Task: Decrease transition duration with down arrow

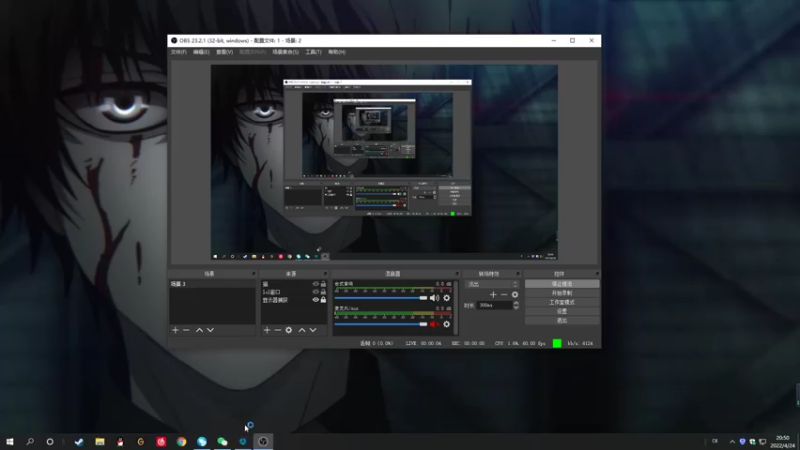Action: point(516,307)
